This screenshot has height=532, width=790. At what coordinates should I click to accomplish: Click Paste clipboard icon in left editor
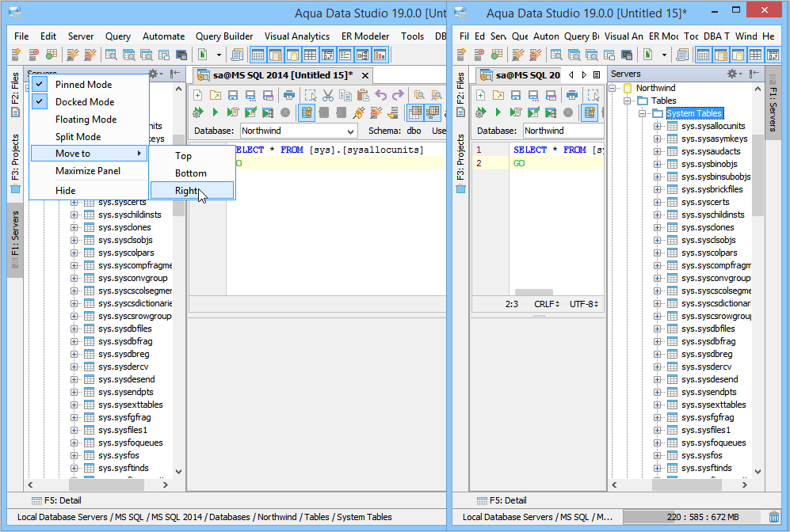pyautogui.click(x=363, y=95)
